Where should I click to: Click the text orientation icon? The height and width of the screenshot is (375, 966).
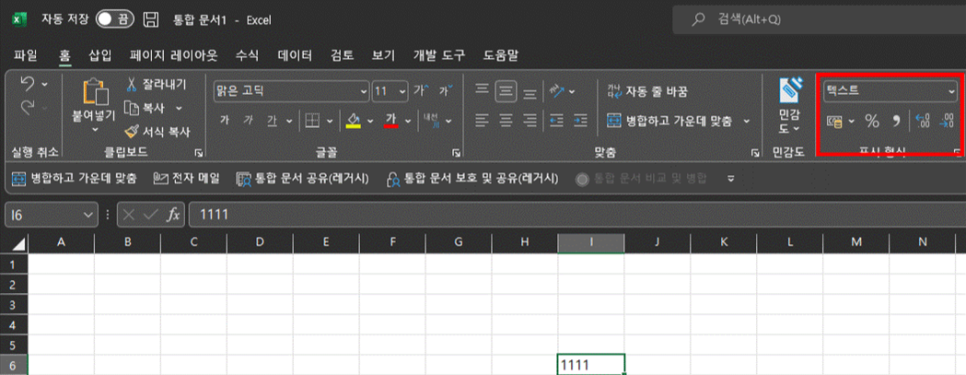(557, 91)
